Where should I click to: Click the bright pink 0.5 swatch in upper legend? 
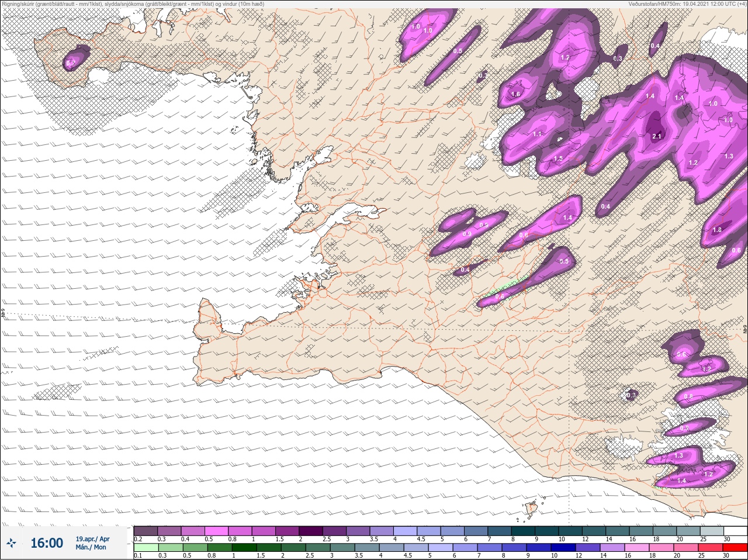[216, 531]
